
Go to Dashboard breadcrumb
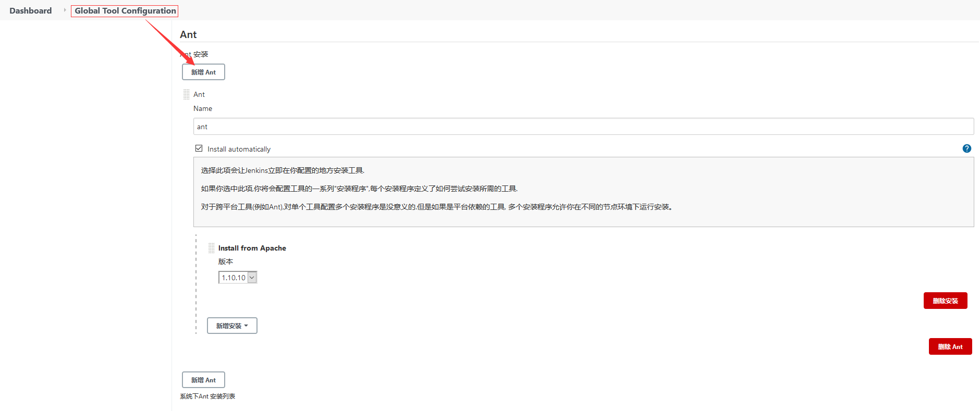(x=31, y=10)
